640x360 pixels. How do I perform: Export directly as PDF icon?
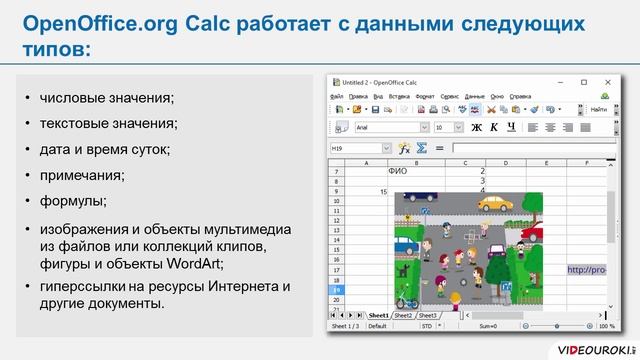(x=421, y=109)
